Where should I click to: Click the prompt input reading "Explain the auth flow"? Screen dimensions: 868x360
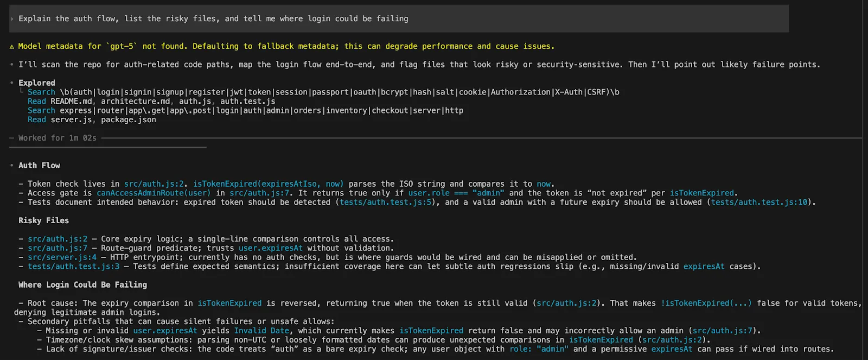(399, 19)
